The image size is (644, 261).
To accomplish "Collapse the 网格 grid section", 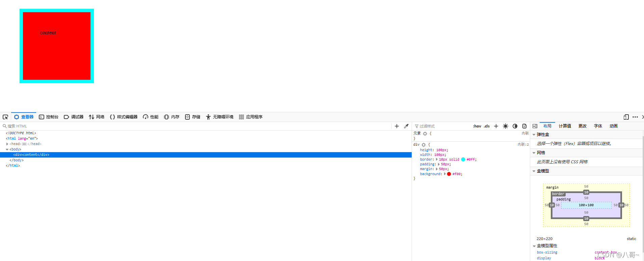I will tap(534, 153).
